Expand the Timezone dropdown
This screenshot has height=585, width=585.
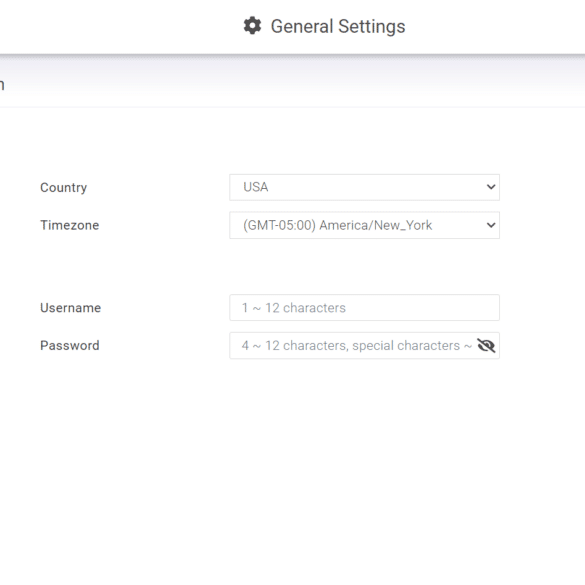(364, 225)
